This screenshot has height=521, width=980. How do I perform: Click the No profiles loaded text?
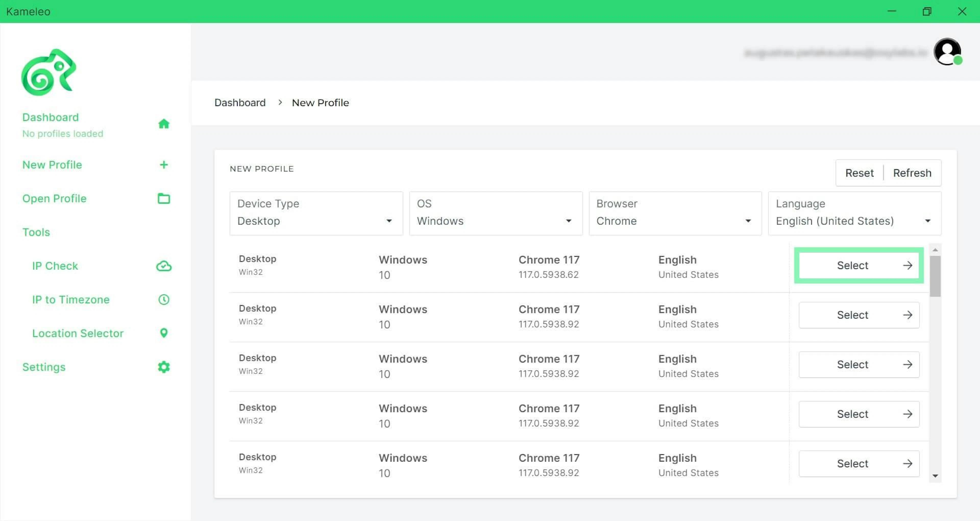(x=63, y=134)
